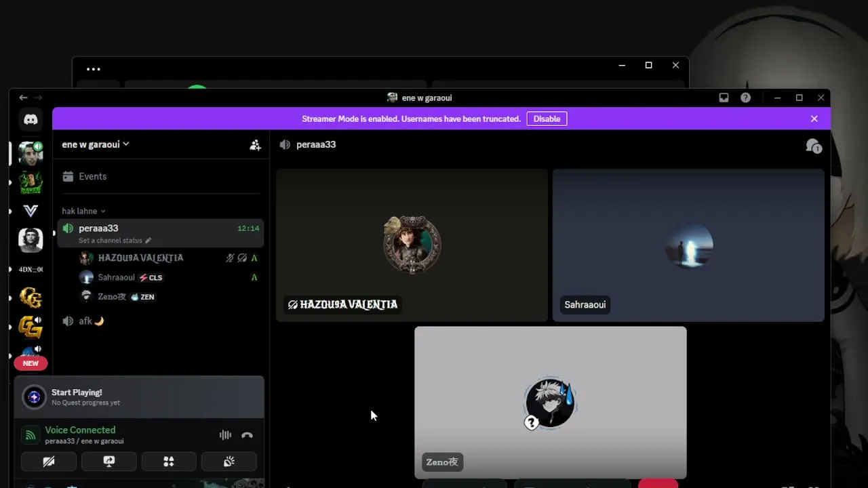Focus Sahraaoui video tile
Image resolution: width=868 pixels, height=488 pixels.
[x=688, y=245]
